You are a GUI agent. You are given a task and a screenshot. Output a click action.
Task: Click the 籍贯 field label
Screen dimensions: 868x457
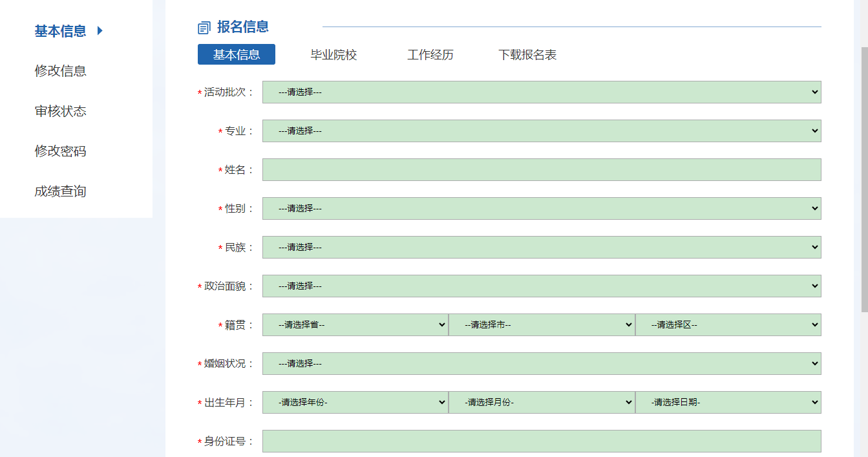tap(235, 325)
